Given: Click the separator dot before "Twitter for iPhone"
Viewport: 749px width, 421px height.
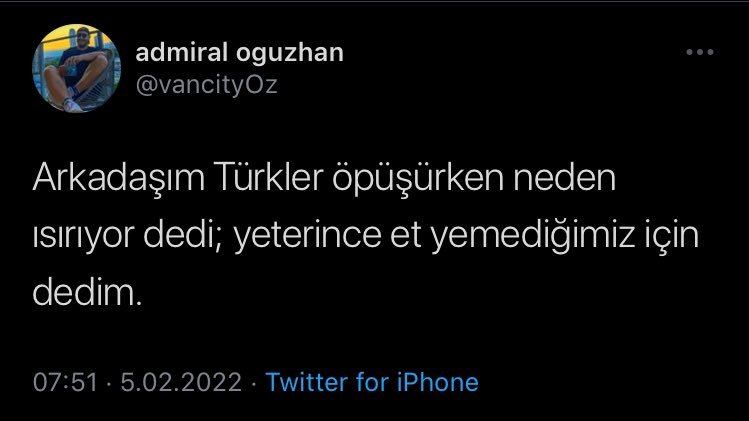Looking at the screenshot, I should click(254, 382).
